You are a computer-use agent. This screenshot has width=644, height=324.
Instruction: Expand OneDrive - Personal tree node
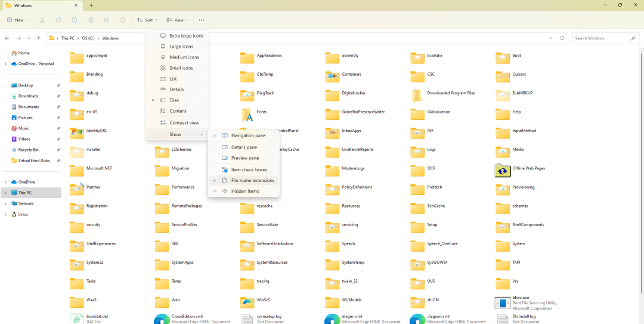click(x=5, y=64)
